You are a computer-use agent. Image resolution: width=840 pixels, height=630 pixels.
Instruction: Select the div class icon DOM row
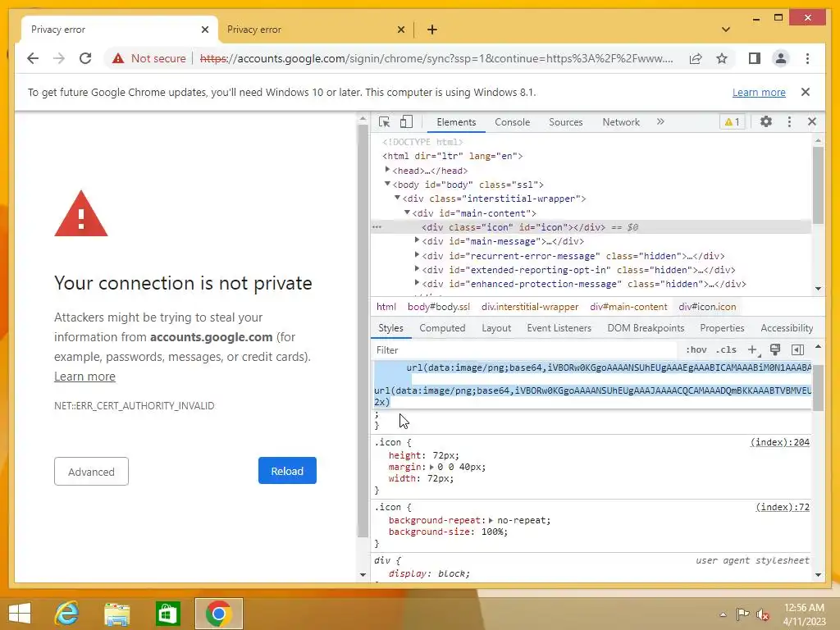tap(591, 227)
